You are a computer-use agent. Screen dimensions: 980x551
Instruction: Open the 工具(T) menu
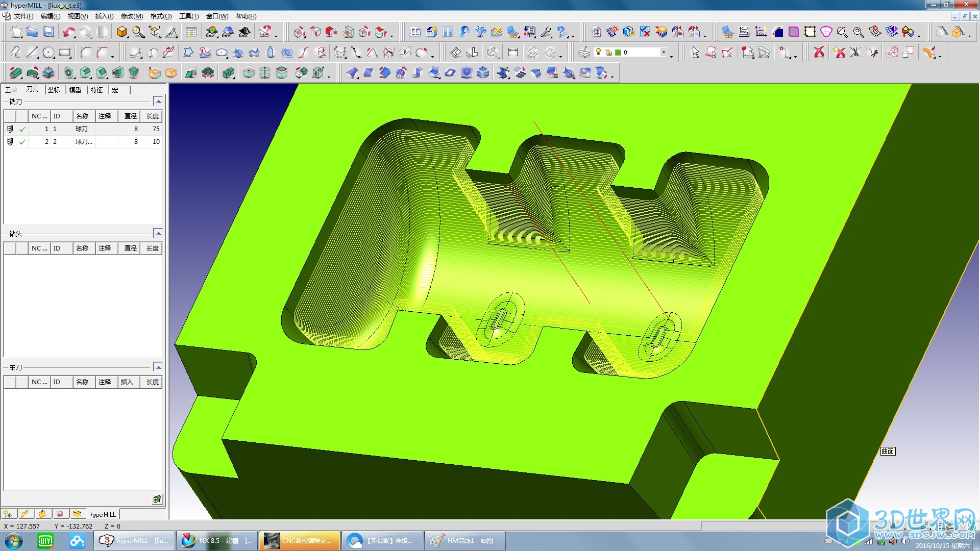pyautogui.click(x=189, y=16)
